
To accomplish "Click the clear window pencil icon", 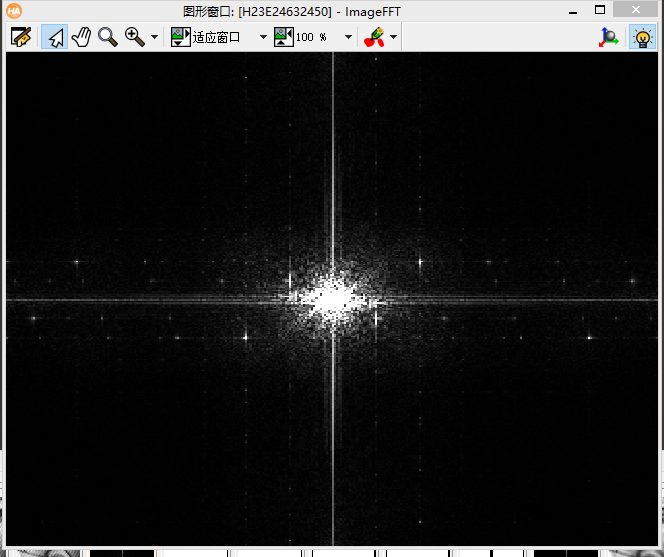I will coord(21,37).
